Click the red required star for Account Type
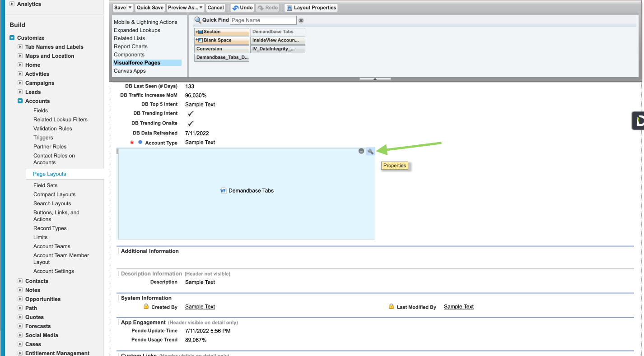The height and width of the screenshot is (356, 644). (132, 143)
